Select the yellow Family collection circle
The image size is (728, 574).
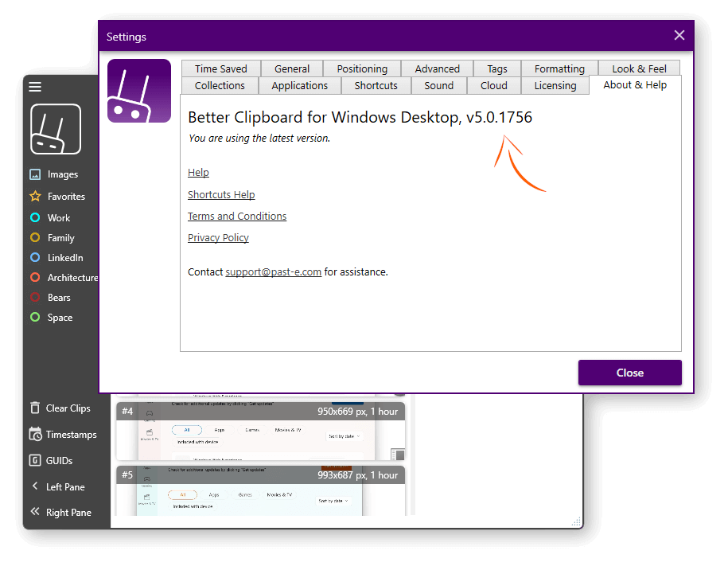pyautogui.click(x=35, y=237)
